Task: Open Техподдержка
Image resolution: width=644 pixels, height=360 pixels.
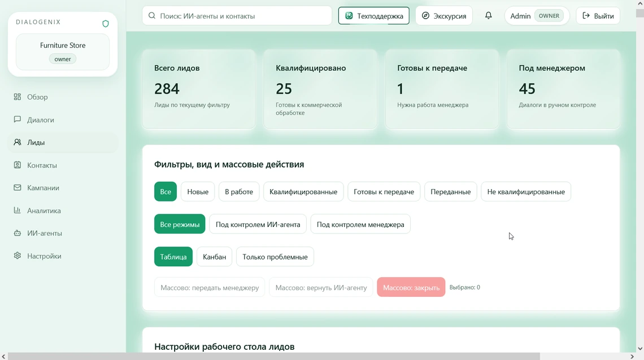Action: coord(374,16)
